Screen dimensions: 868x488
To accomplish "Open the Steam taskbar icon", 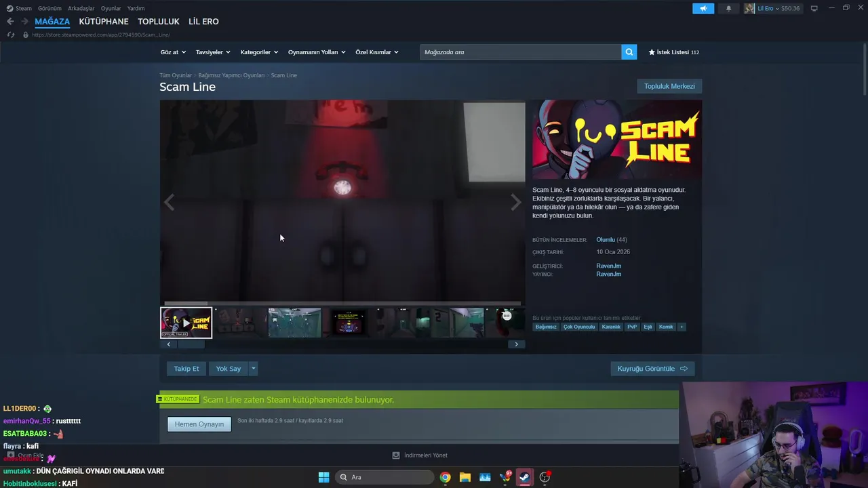I will coord(524,477).
